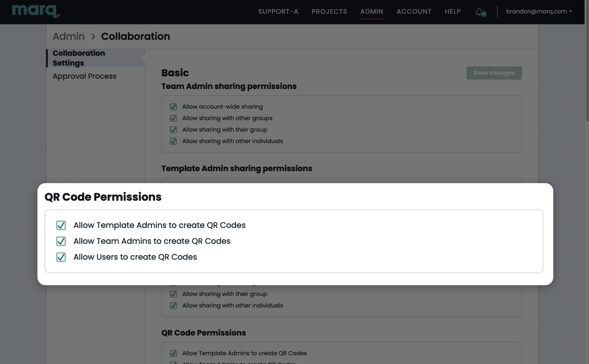Select Collaboration Settings in the sidebar

[78, 58]
